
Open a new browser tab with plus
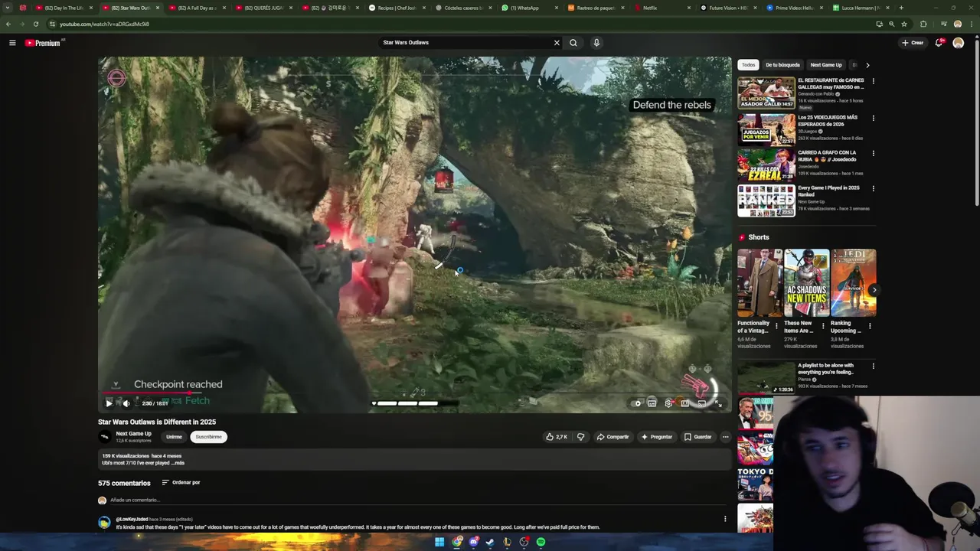[x=901, y=8]
